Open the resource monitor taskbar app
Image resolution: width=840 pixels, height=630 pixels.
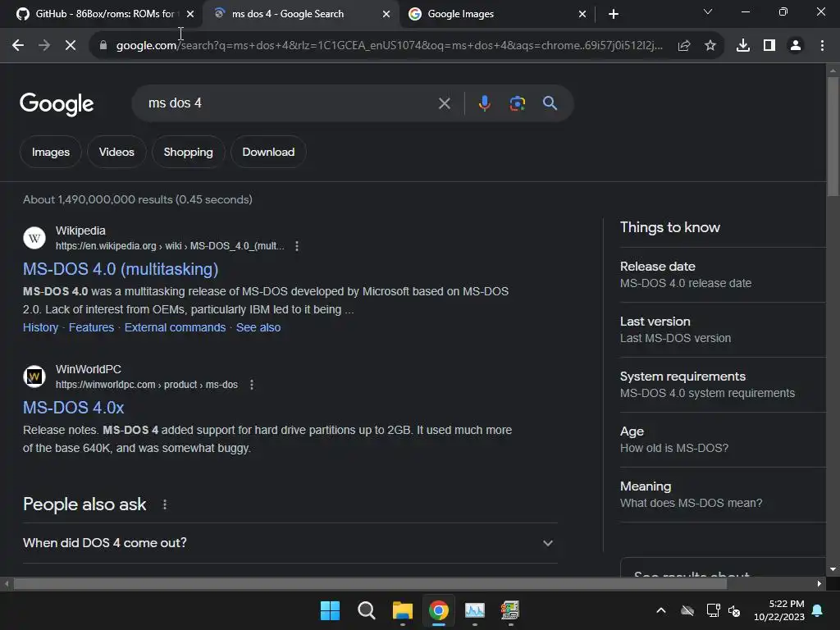click(475, 610)
